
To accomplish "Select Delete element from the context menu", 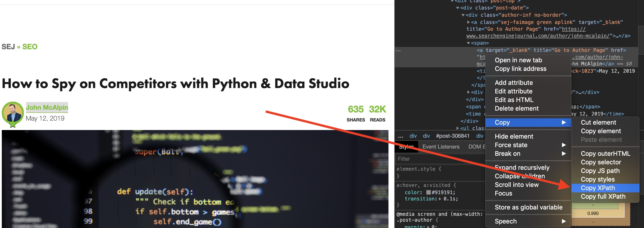I will tap(516, 108).
